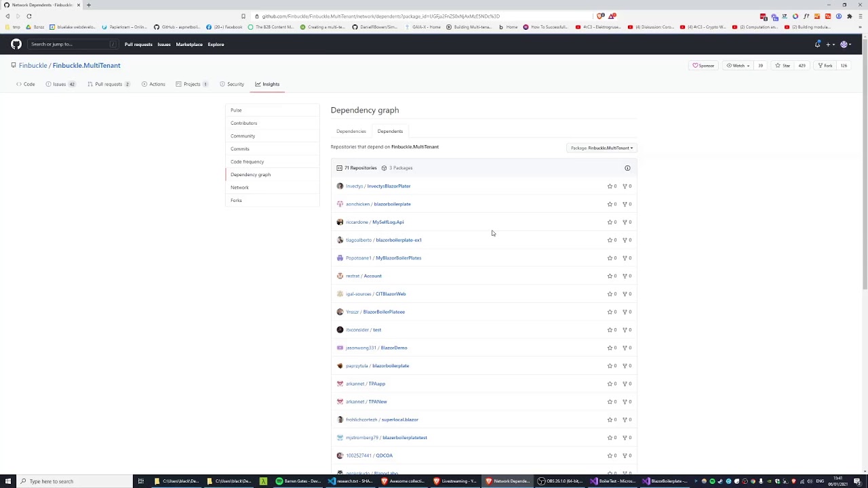Open the plus create-new dropdown
The image size is (868, 488).
pos(830,44)
